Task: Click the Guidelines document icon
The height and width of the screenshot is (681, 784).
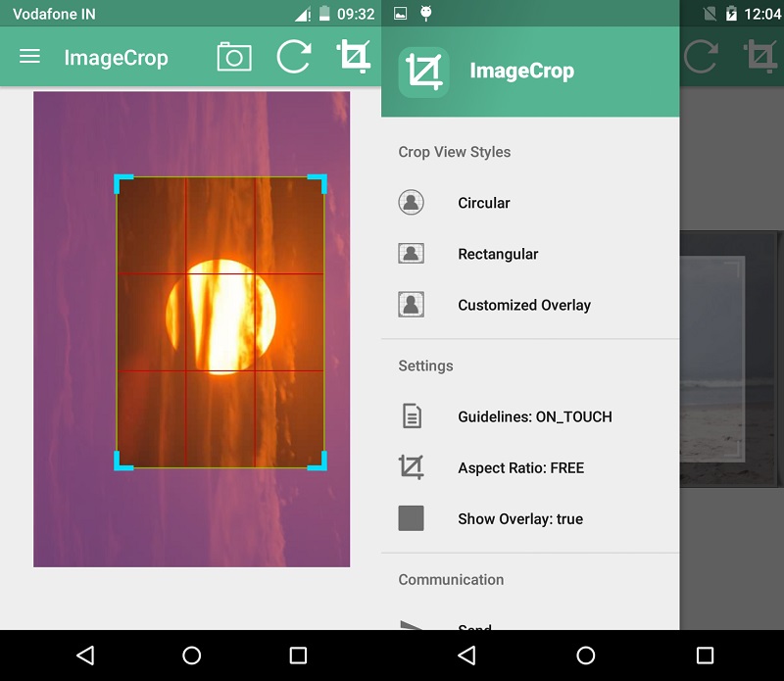Action: (412, 416)
